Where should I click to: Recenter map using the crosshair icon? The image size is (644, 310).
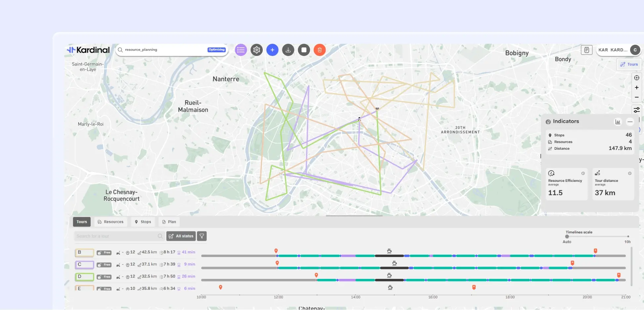[x=637, y=78]
